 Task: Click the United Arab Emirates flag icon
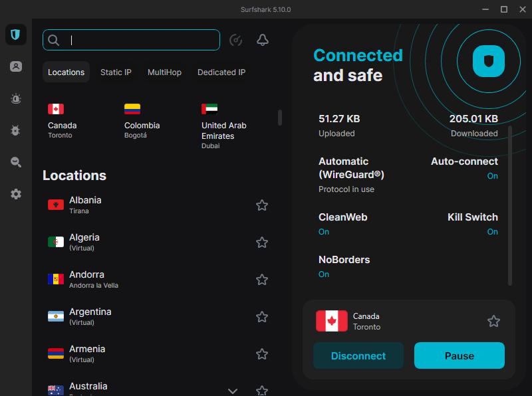[209, 109]
